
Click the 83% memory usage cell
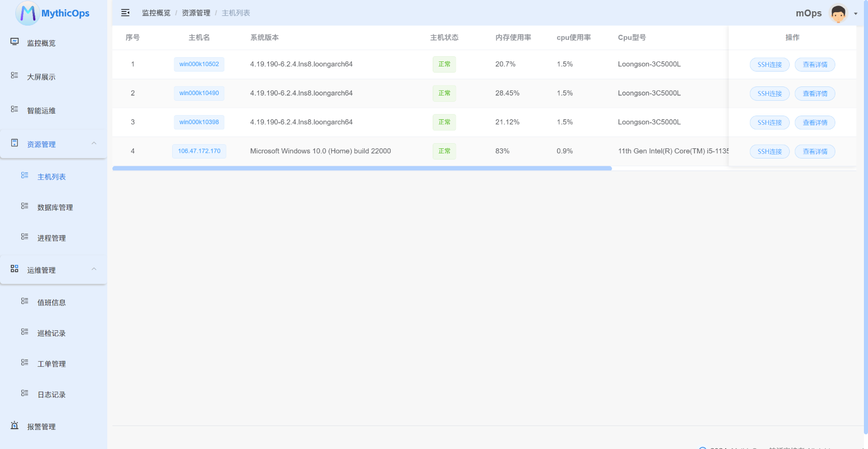pos(503,151)
